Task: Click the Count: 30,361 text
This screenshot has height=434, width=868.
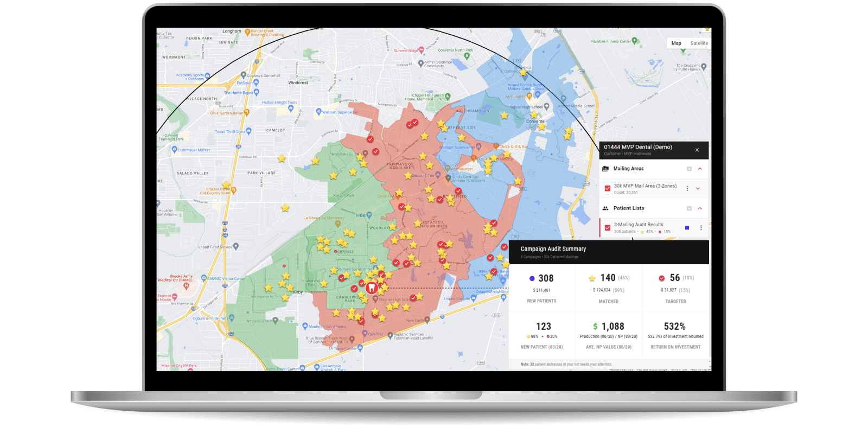Action: tap(626, 193)
